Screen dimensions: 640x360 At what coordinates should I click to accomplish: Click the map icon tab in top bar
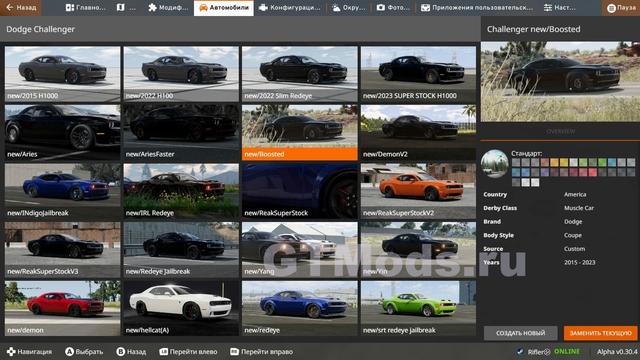(127, 8)
